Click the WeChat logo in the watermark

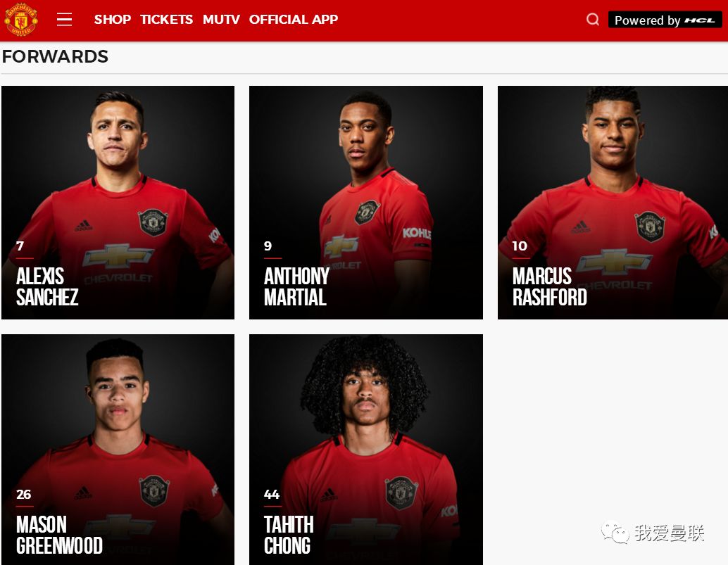[615, 533]
